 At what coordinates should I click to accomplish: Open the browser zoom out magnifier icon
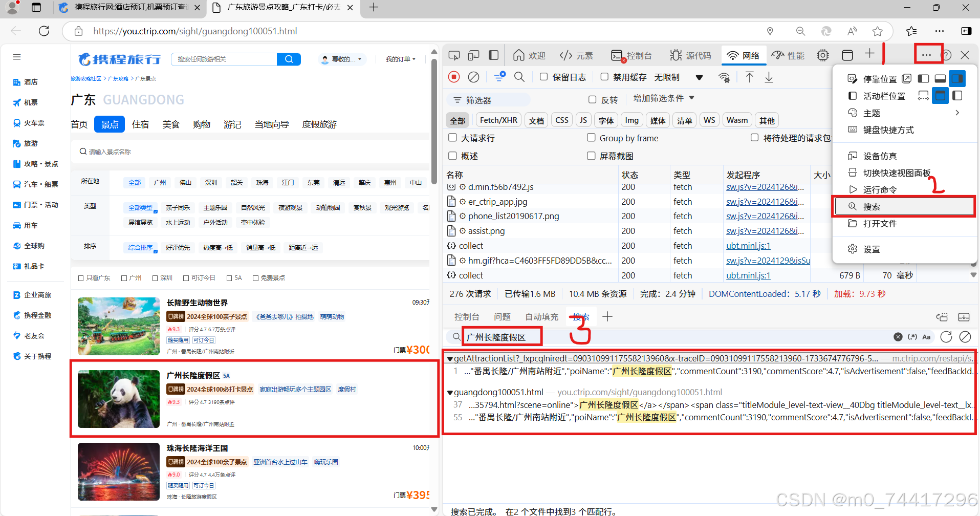801,31
